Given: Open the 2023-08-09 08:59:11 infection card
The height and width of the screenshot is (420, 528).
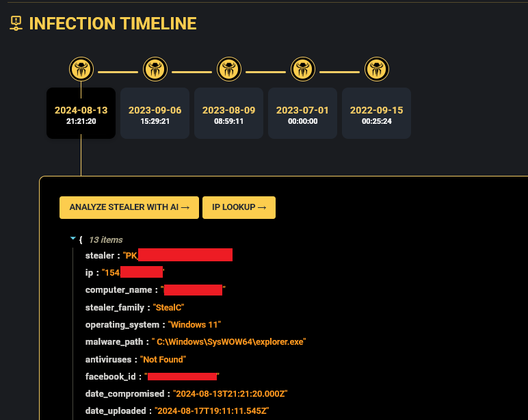Looking at the screenshot, I should [x=228, y=114].
